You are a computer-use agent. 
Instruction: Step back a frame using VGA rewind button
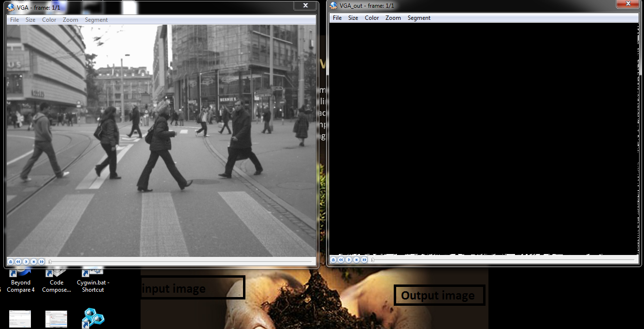(18, 261)
